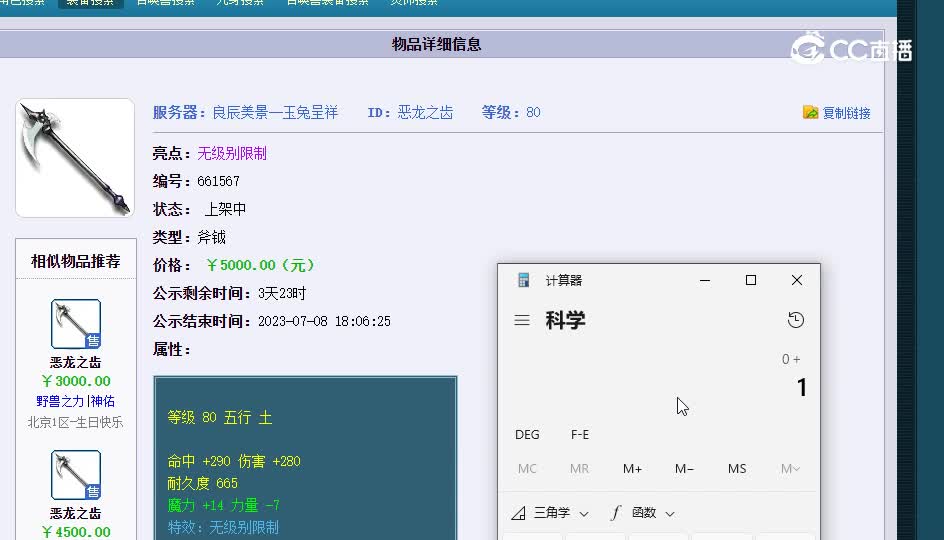Open the ￥4500.00 恶龙之齿 item thumbnail
The width and height of the screenshot is (944, 540).
click(76, 475)
